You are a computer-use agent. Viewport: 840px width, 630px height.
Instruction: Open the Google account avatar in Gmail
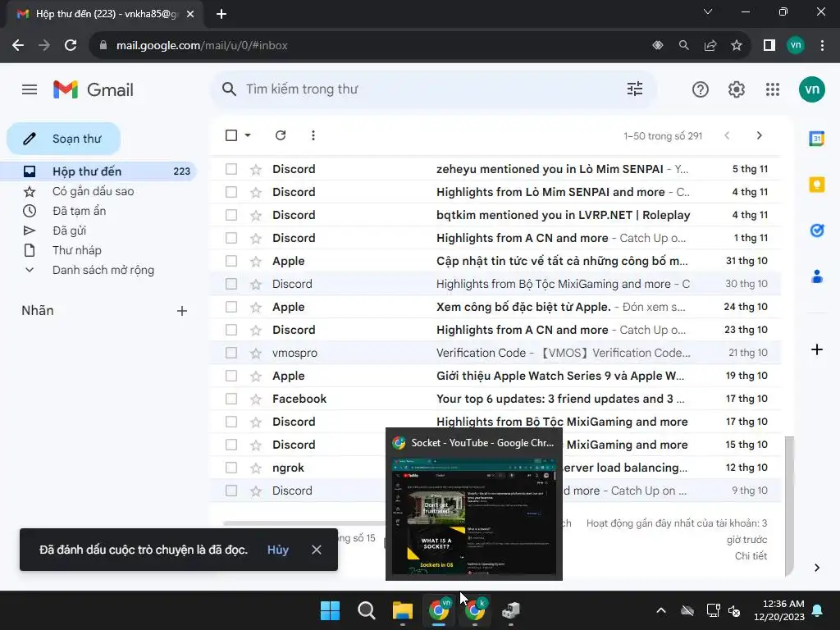coord(811,89)
